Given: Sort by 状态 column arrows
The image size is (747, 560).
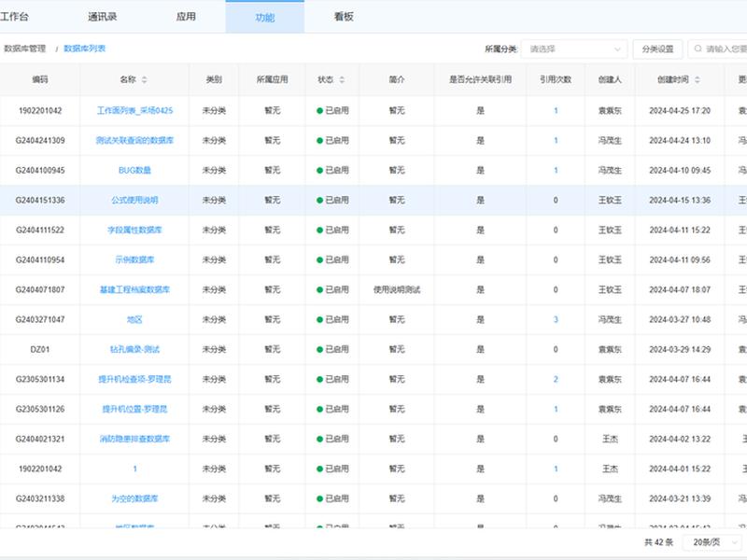Looking at the screenshot, I should 342,79.
